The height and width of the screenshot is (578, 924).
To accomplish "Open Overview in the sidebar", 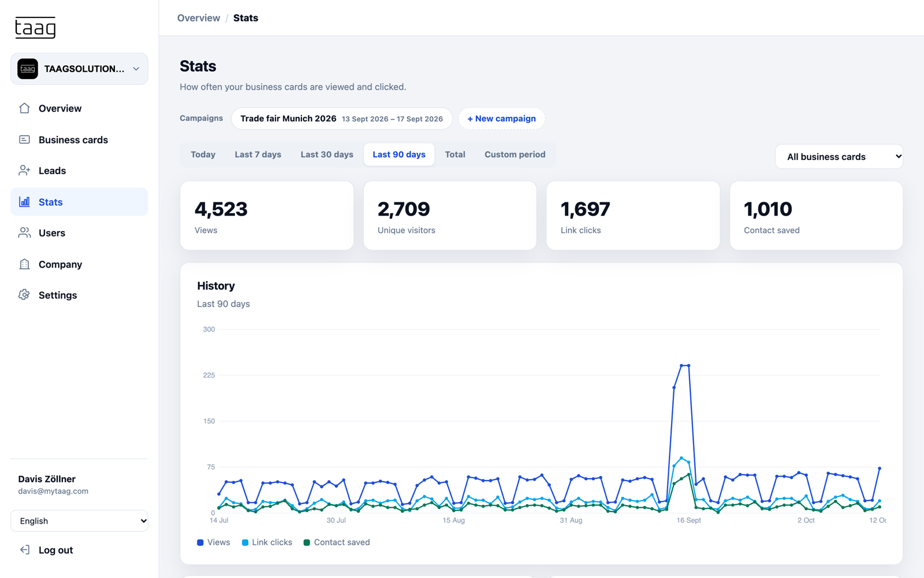I will pos(79,108).
